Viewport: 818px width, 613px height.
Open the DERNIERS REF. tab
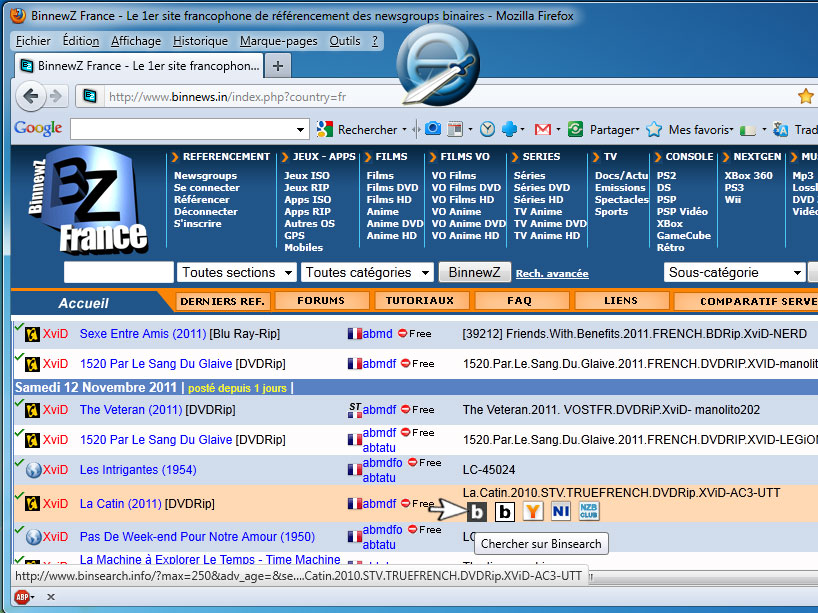point(223,301)
